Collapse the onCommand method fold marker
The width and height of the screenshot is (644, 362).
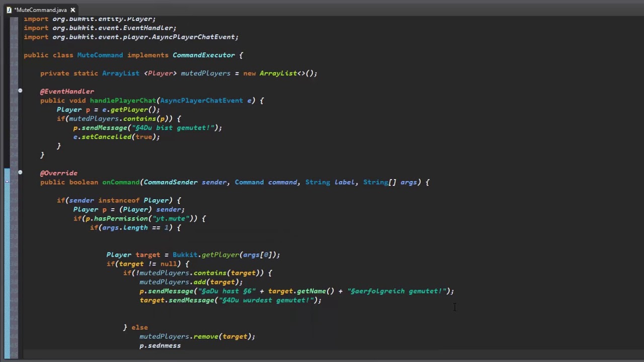point(20,172)
